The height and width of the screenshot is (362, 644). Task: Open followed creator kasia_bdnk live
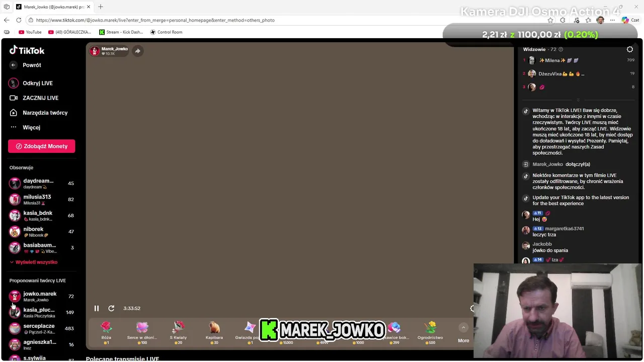point(41,216)
